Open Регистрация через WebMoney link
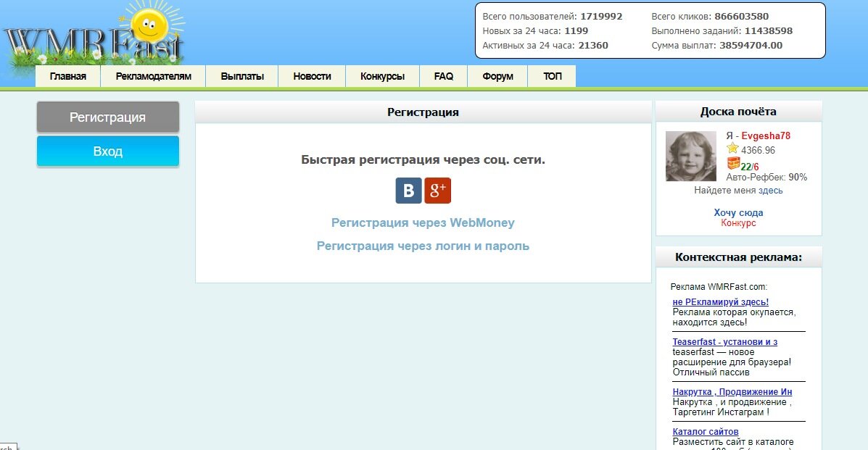The height and width of the screenshot is (450, 868). 423,222
